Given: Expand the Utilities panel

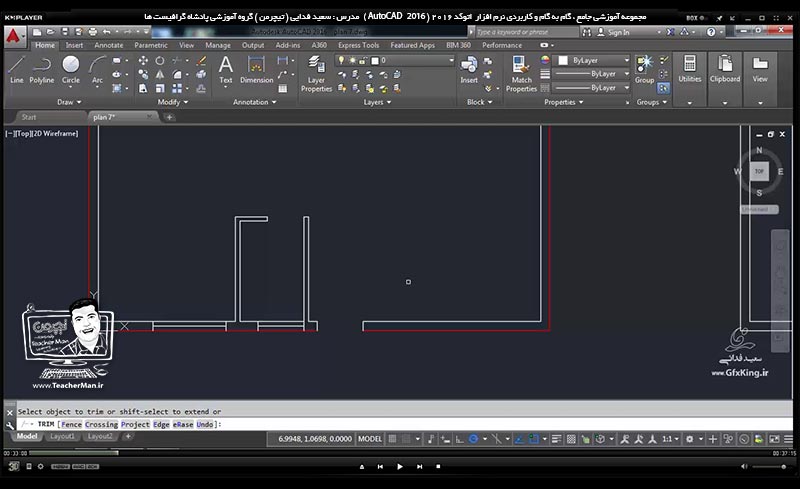Looking at the screenshot, I should click(x=689, y=103).
